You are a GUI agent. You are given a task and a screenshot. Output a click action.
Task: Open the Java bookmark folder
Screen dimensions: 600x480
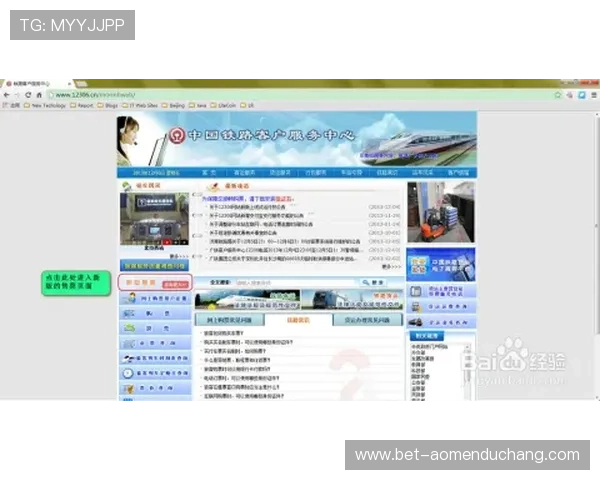pos(198,105)
